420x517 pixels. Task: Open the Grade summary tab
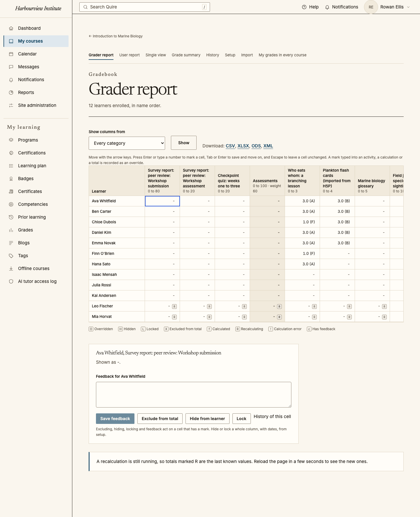(186, 55)
